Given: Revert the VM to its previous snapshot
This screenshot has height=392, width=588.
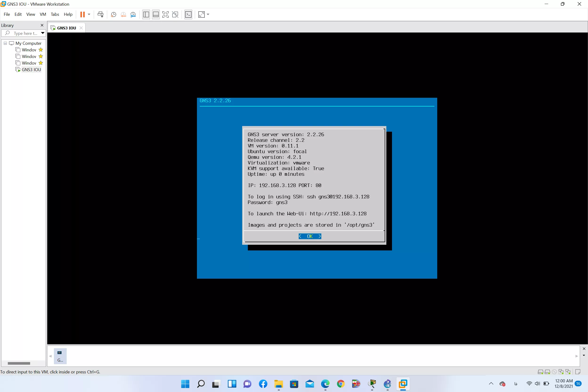Looking at the screenshot, I should click(x=123, y=15).
